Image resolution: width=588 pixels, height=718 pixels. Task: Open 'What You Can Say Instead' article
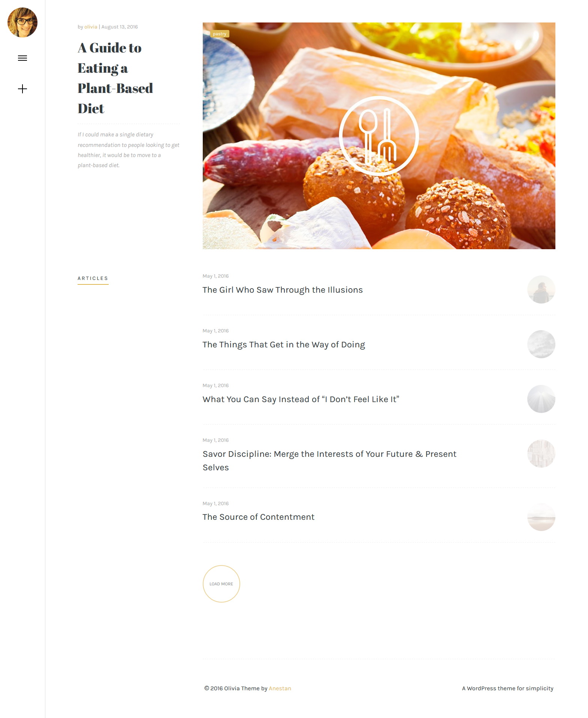tap(301, 399)
